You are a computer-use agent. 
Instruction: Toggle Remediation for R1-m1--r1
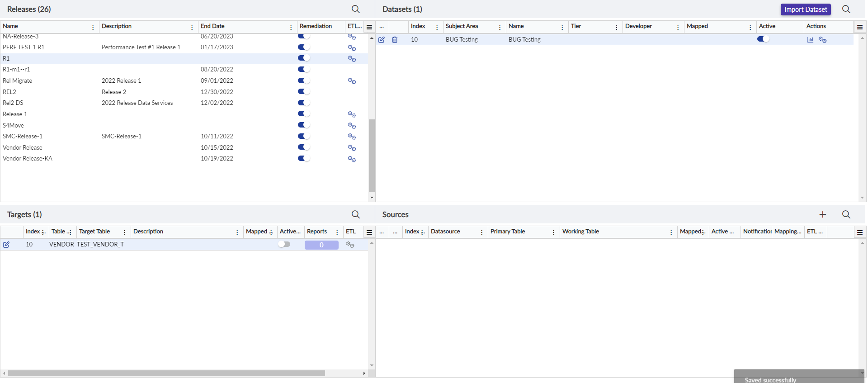click(x=304, y=69)
